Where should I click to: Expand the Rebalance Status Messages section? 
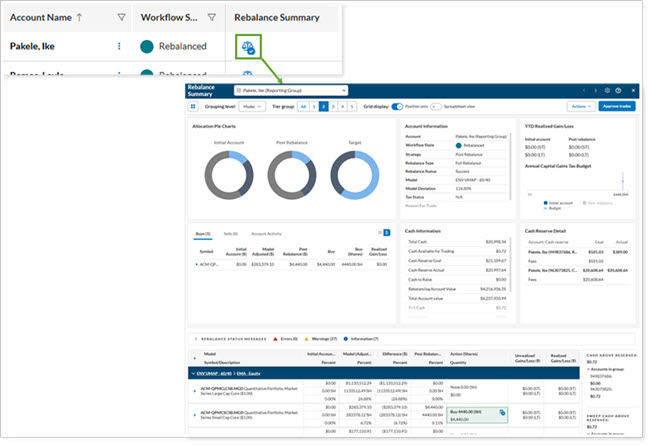[193, 340]
